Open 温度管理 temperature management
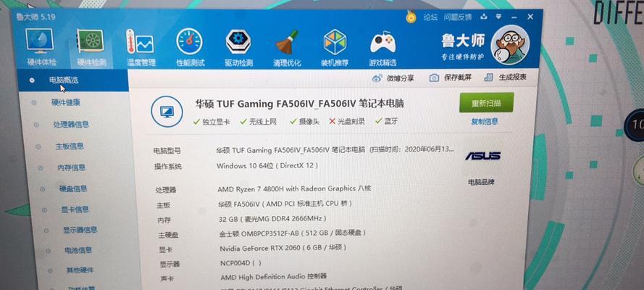Screen dimensions: 644x290 (x=141, y=48)
